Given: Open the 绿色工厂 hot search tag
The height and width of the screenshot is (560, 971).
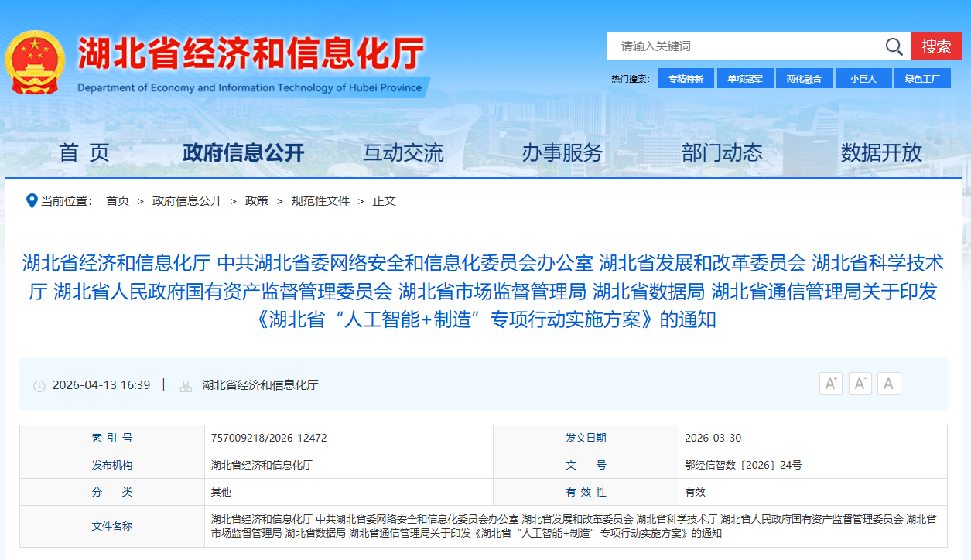Looking at the screenshot, I should click(x=922, y=77).
